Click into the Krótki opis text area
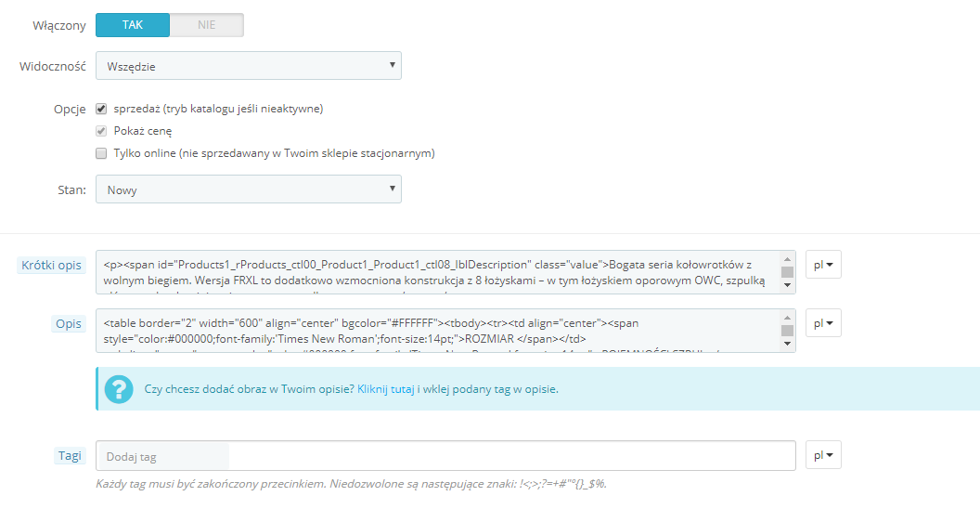Viewport: 980px width, 509px height. tap(436, 273)
